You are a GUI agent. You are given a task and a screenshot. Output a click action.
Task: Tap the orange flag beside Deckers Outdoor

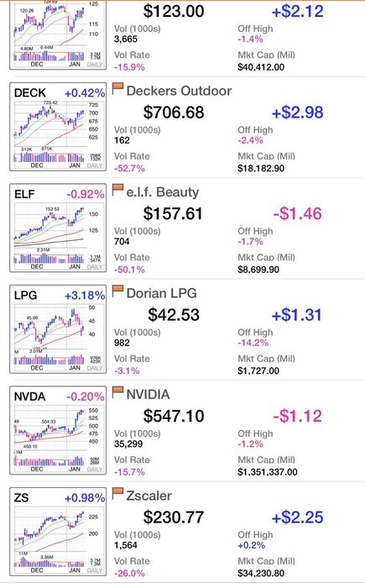coord(117,89)
